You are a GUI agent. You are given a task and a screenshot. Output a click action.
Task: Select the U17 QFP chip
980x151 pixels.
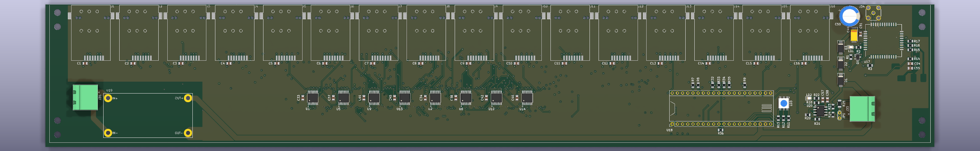coord(883,41)
